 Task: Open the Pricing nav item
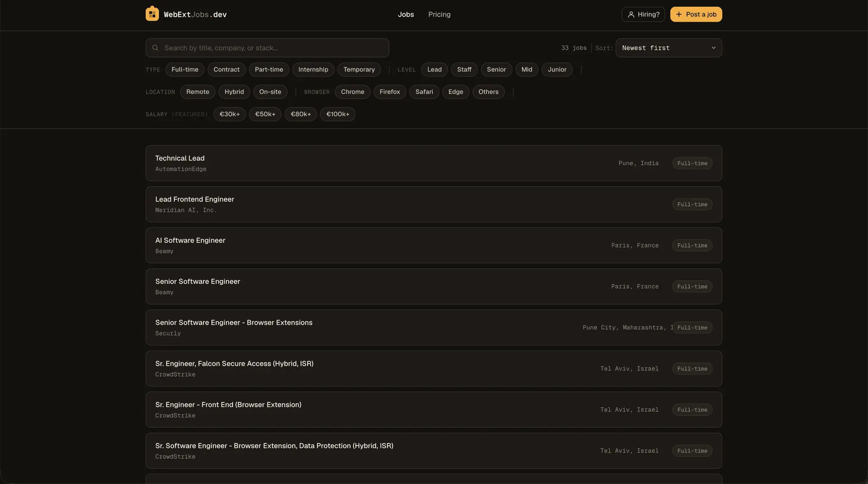(x=440, y=14)
